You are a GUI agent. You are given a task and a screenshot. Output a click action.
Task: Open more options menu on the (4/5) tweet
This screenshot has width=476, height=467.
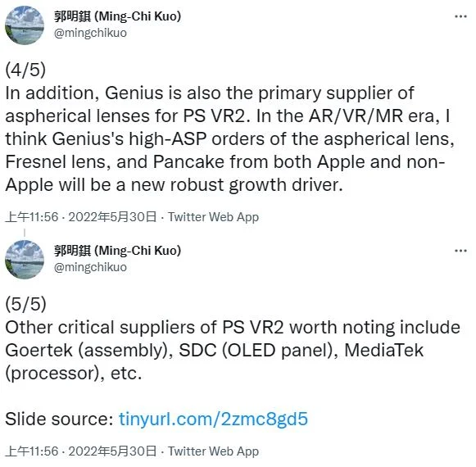click(460, 16)
